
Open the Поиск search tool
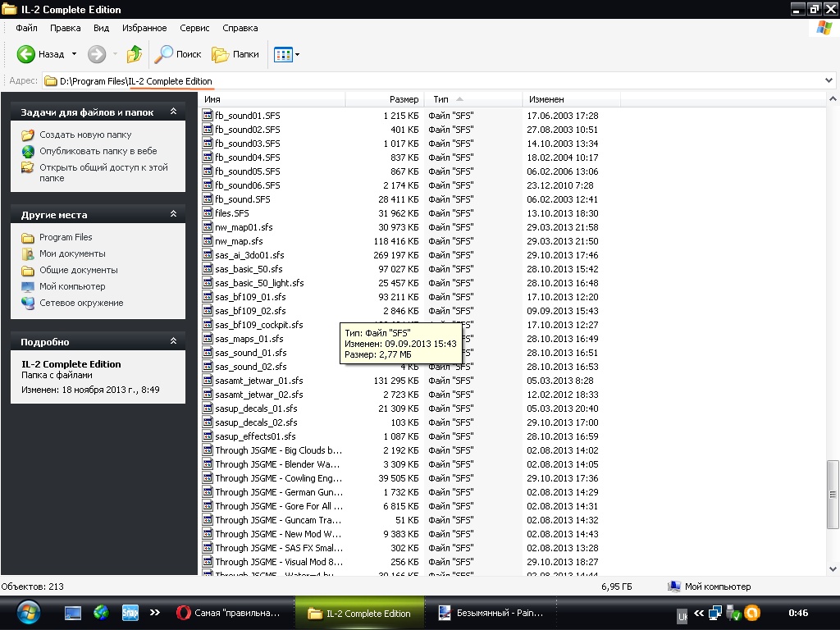(178, 54)
